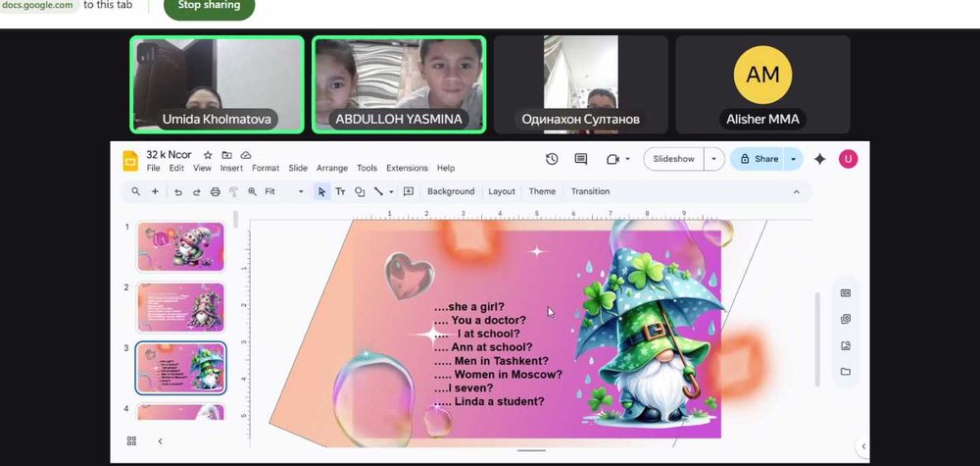Click the Theme button

542,191
